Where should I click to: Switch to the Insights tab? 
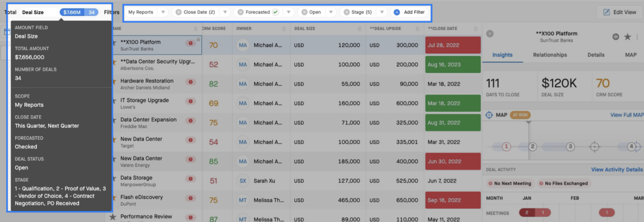[x=502, y=55]
